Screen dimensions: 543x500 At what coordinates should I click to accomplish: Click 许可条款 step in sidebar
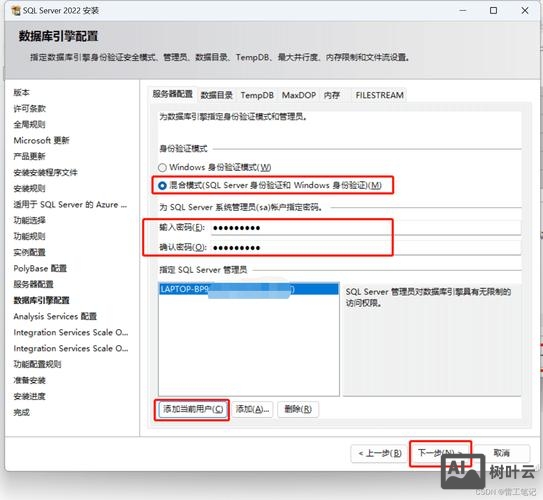(x=29, y=108)
